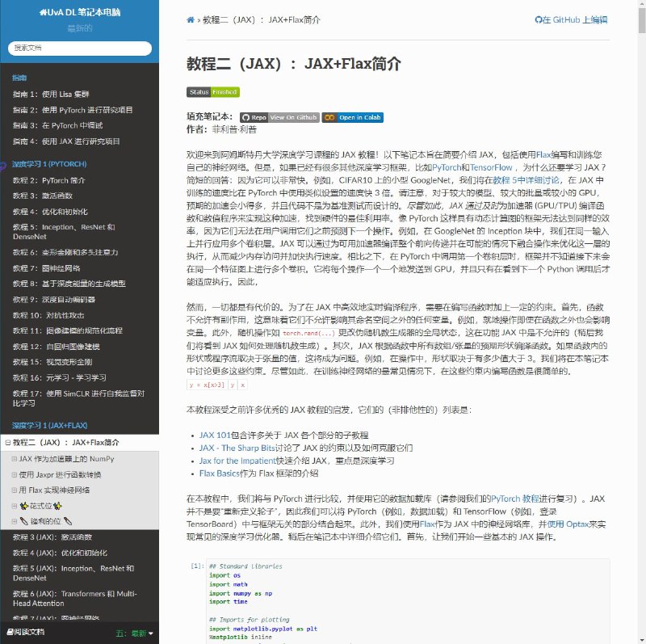
Task: Collapse the 教程二（JAX）section header
Action: click(x=6, y=443)
